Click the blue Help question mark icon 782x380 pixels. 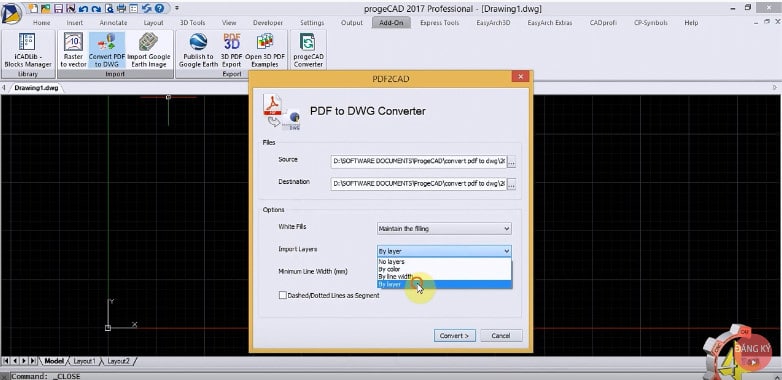point(160,8)
